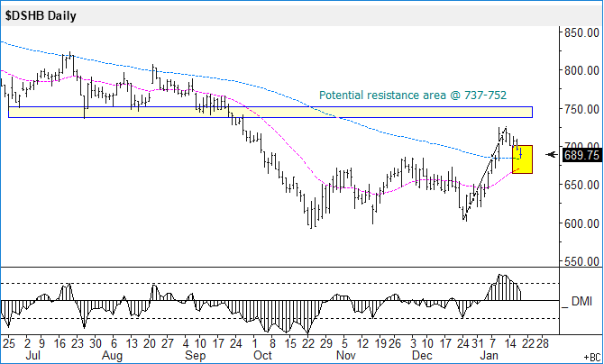
Task: Click the +BC label in the corner
Action: pos(592,358)
